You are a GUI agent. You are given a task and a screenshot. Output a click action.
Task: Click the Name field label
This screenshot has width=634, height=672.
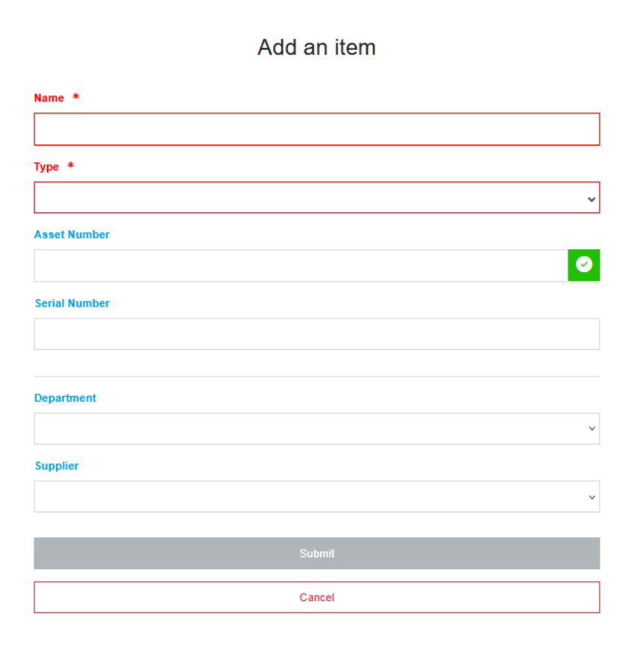pyautogui.click(x=49, y=98)
